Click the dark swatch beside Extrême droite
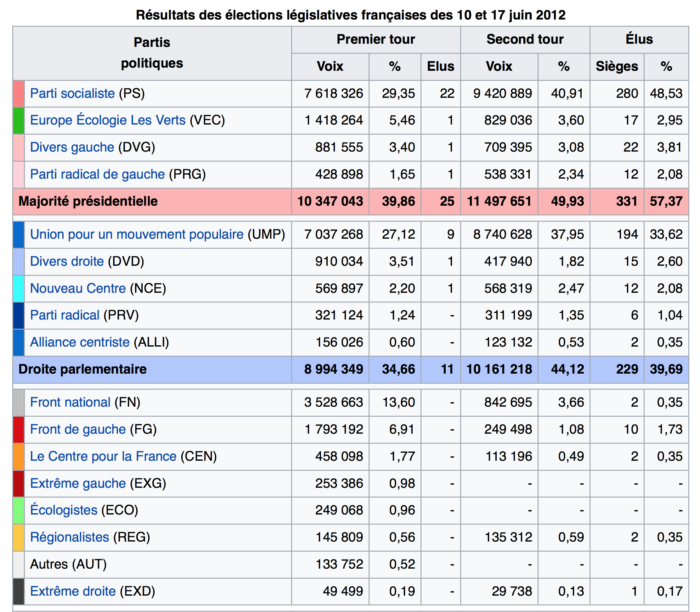The height and width of the screenshot is (612, 700). pos(19,592)
